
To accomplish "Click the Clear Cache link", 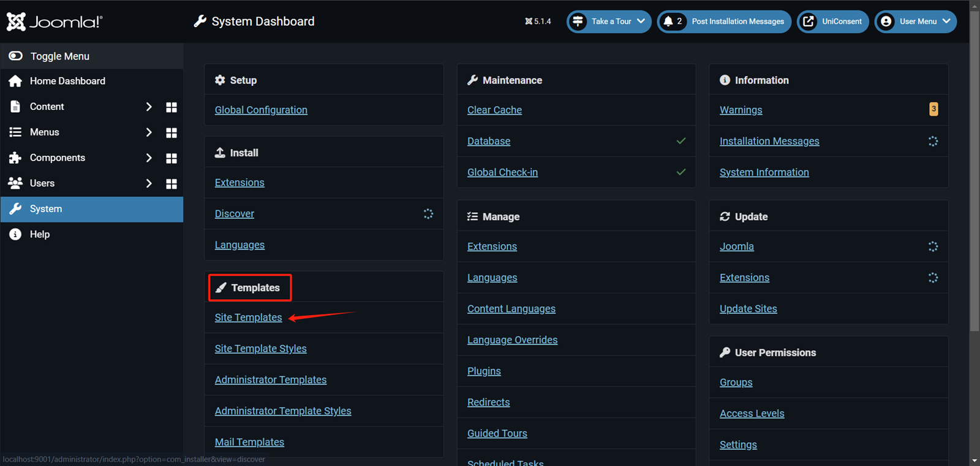I will point(494,110).
